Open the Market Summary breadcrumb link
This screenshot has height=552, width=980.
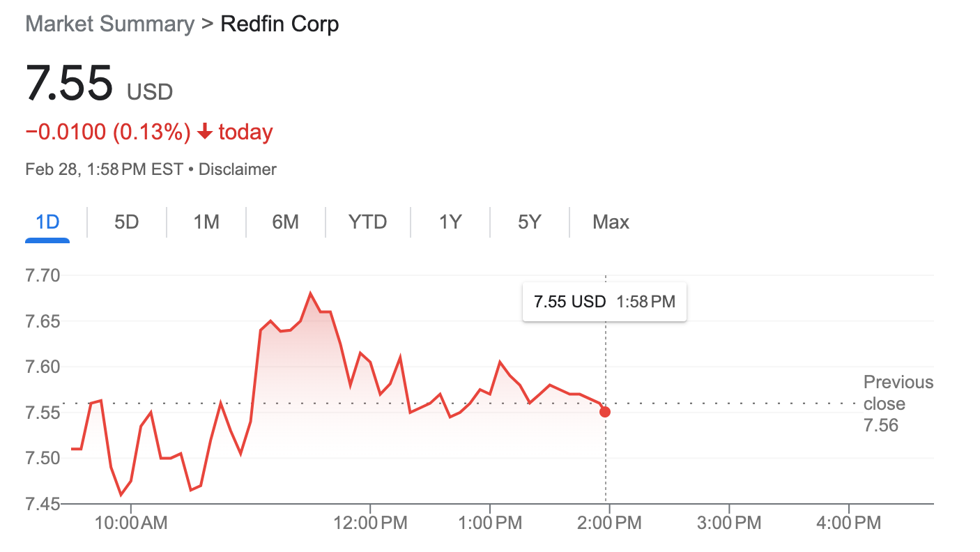109,24
